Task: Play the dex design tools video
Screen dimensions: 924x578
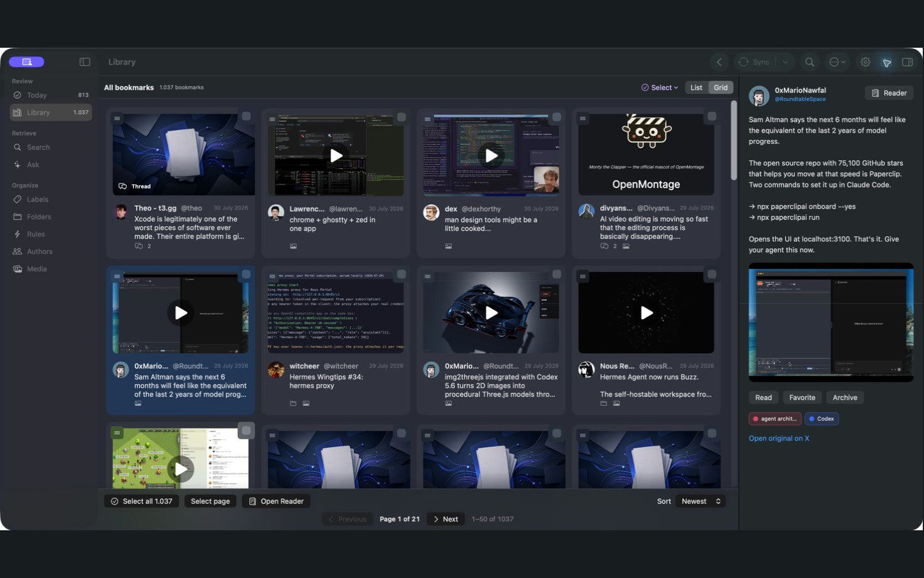Action: tap(491, 155)
